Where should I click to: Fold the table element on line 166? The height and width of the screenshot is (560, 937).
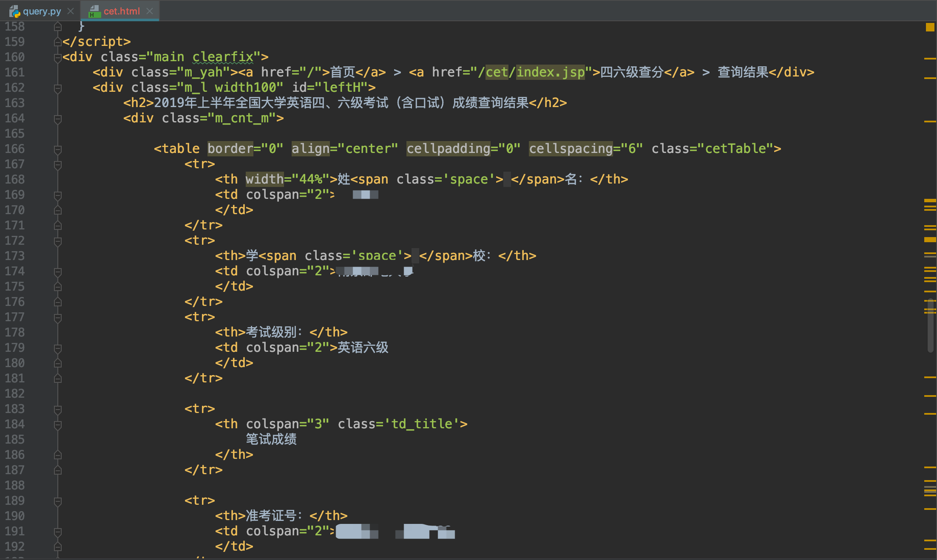tap(58, 149)
